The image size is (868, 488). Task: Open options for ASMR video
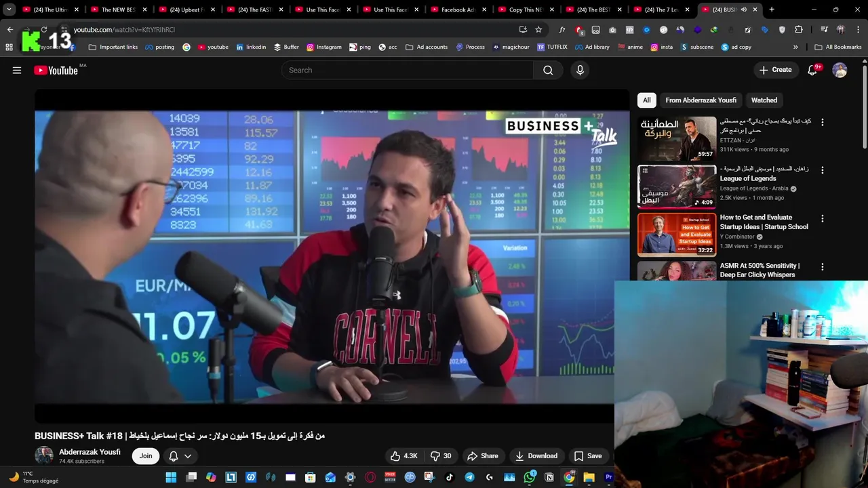823,267
